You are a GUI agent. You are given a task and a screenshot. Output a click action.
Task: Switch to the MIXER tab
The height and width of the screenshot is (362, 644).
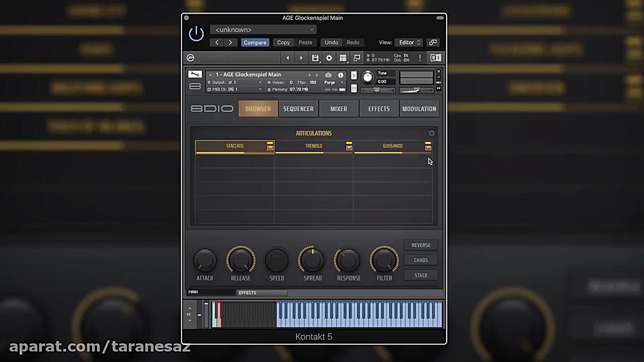(x=339, y=109)
